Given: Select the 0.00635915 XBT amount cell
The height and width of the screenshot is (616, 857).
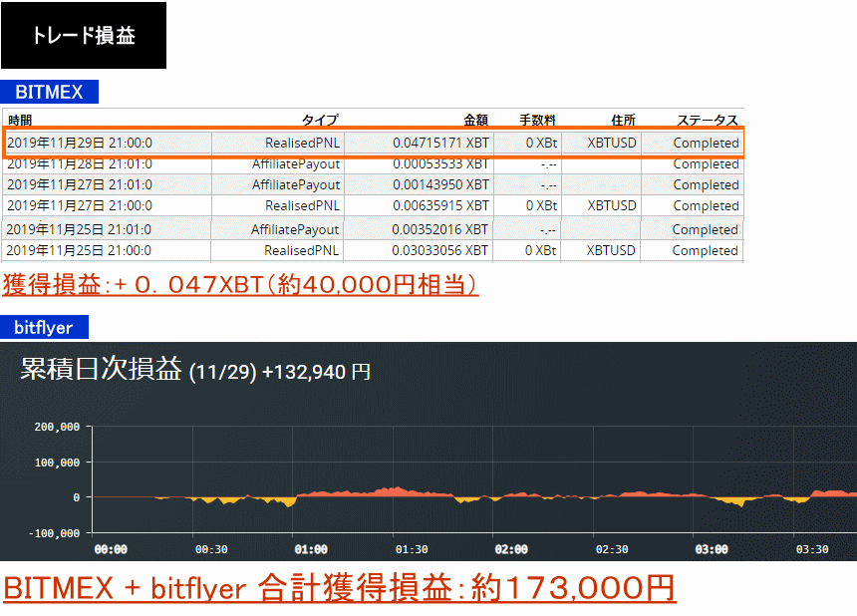Looking at the screenshot, I should click(440, 205).
